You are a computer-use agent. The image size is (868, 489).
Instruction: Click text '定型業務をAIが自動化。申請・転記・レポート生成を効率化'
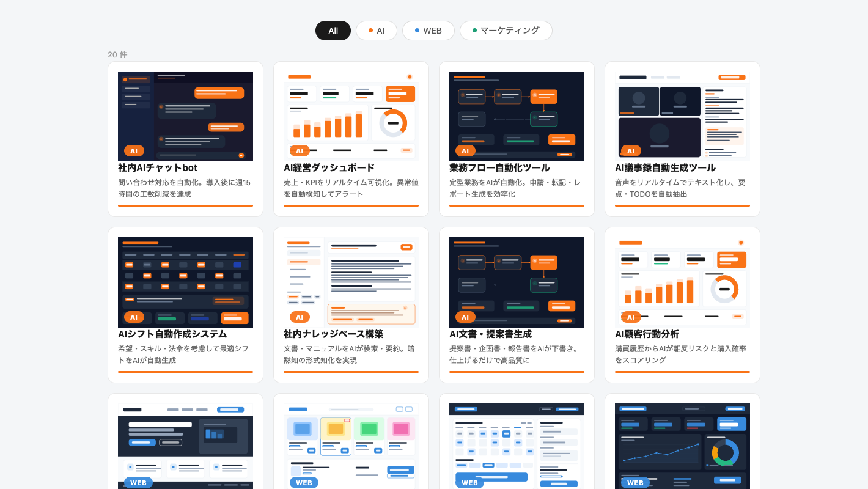[515, 188]
